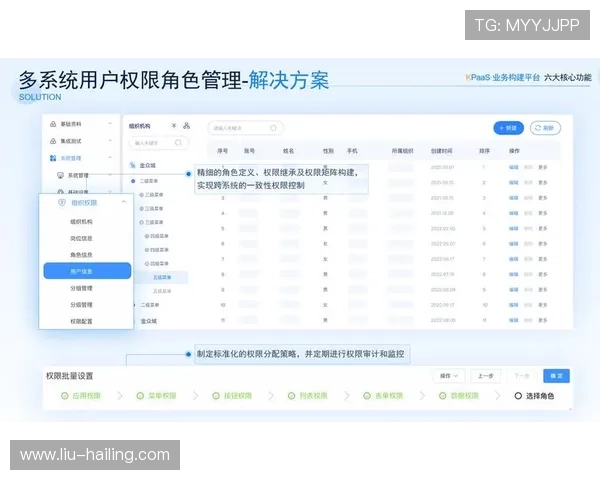600x480 pixels.
Task: Click the 应用权限 step label
Action: [x=86, y=396]
